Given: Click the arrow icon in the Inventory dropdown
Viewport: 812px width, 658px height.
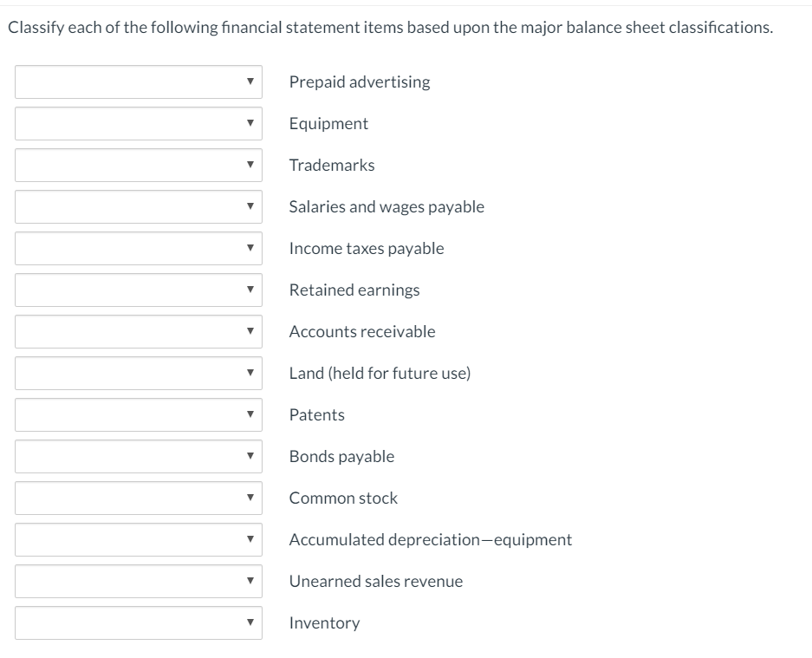Looking at the screenshot, I should [x=250, y=622].
